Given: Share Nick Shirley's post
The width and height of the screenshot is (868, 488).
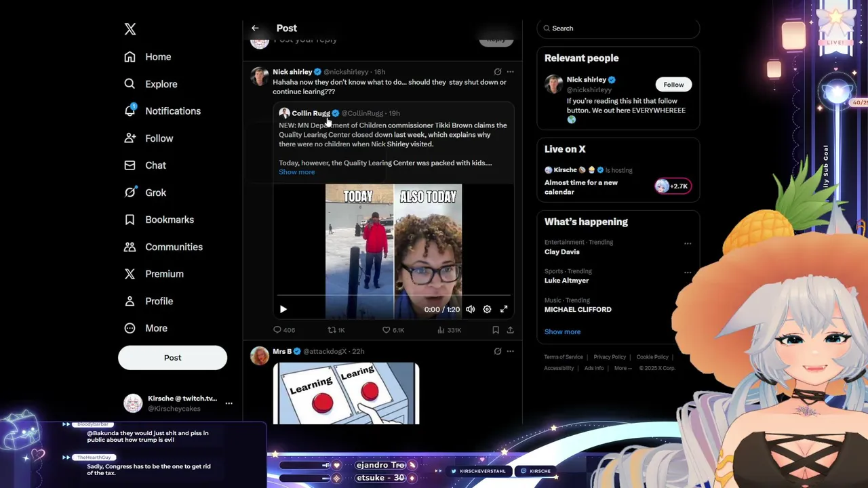Looking at the screenshot, I should (x=510, y=330).
